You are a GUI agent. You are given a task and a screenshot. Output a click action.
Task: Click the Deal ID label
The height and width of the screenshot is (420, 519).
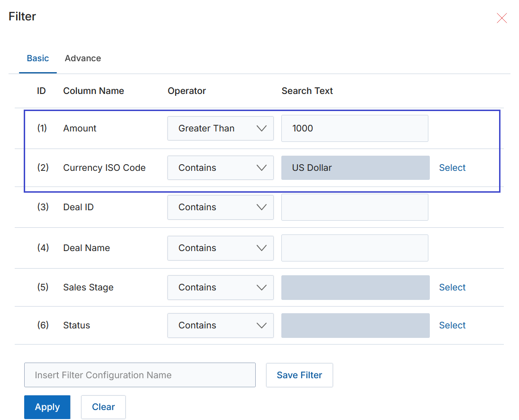coord(78,207)
